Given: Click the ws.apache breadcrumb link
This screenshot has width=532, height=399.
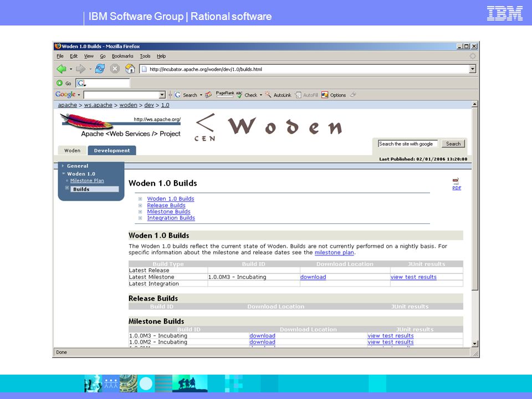Looking at the screenshot, I should pos(98,105).
